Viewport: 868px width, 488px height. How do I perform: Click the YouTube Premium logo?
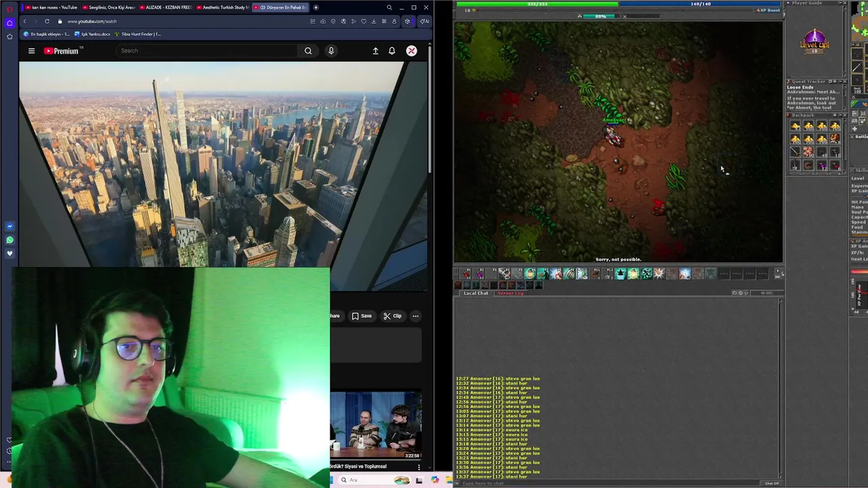tap(63, 51)
